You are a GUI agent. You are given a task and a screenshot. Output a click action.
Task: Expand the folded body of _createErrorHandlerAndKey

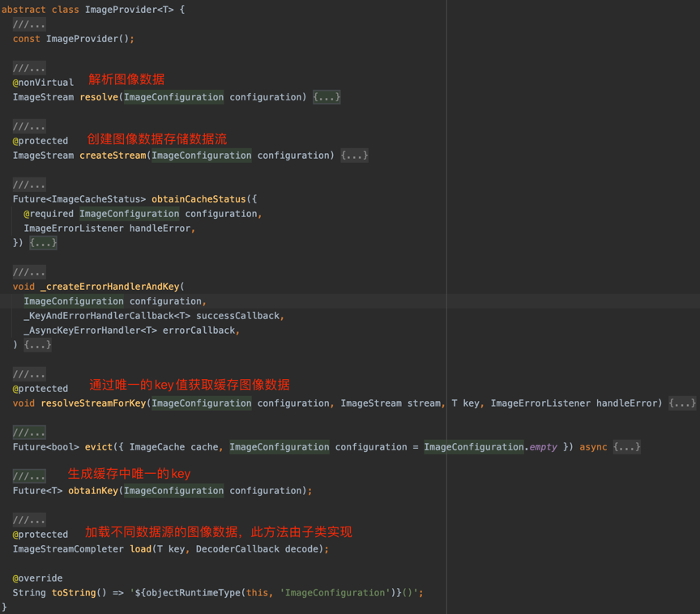(x=36, y=344)
